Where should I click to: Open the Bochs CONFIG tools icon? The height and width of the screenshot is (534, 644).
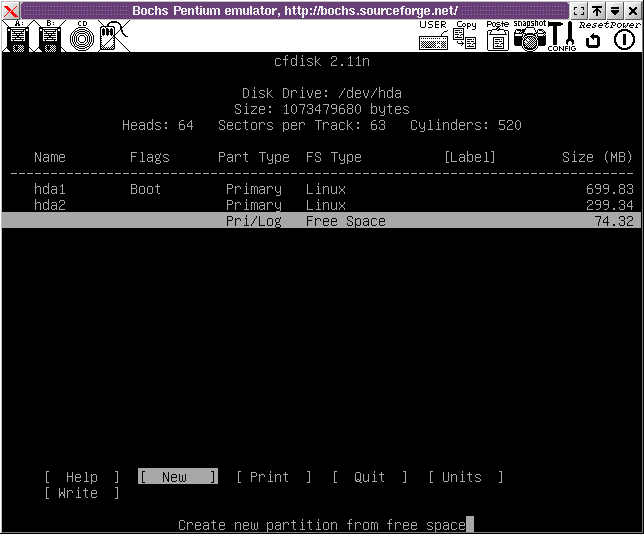pos(559,37)
